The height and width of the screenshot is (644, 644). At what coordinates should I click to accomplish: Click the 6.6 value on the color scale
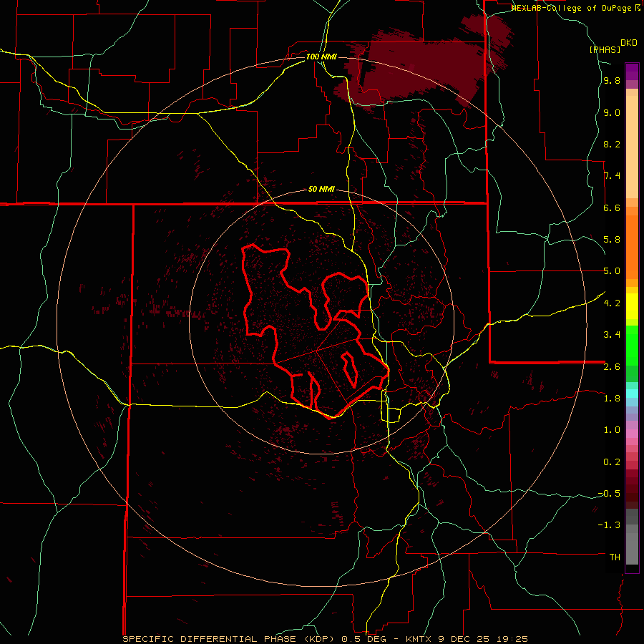[x=612, y=208]
